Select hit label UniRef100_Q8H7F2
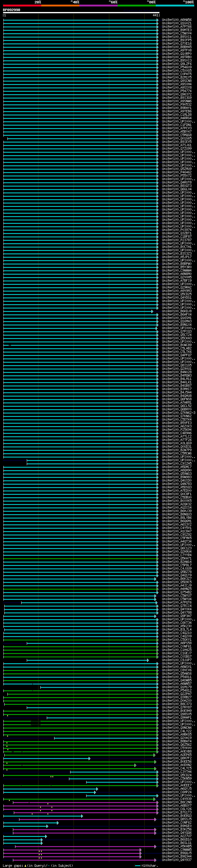 [177, 758]
